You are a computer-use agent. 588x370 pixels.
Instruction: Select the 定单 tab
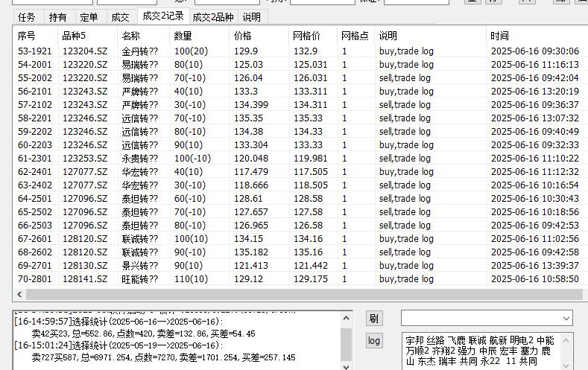coord(89,17)
